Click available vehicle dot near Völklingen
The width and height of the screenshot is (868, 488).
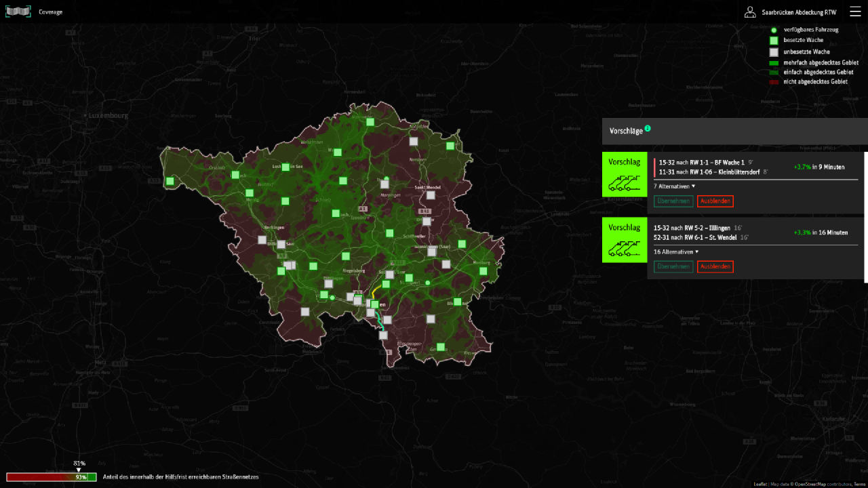(332, 298)
